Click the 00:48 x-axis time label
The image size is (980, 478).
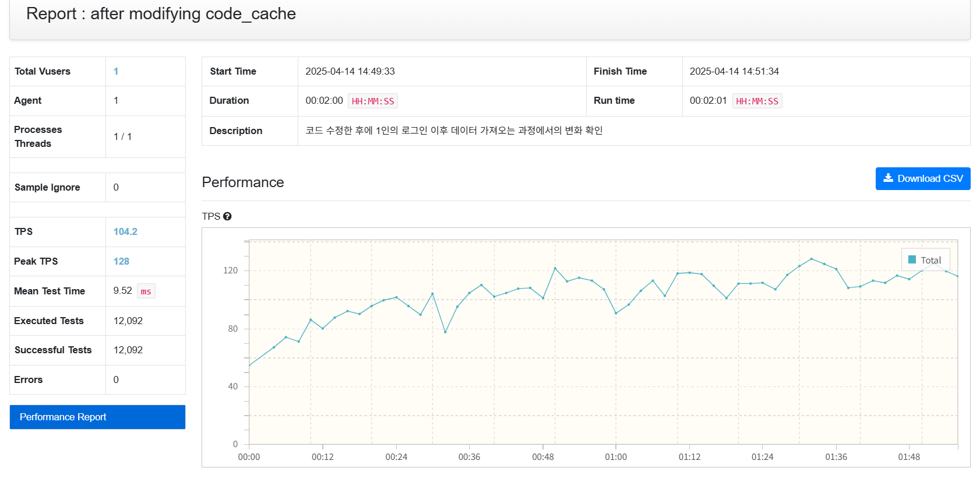(x=543, y=457)
